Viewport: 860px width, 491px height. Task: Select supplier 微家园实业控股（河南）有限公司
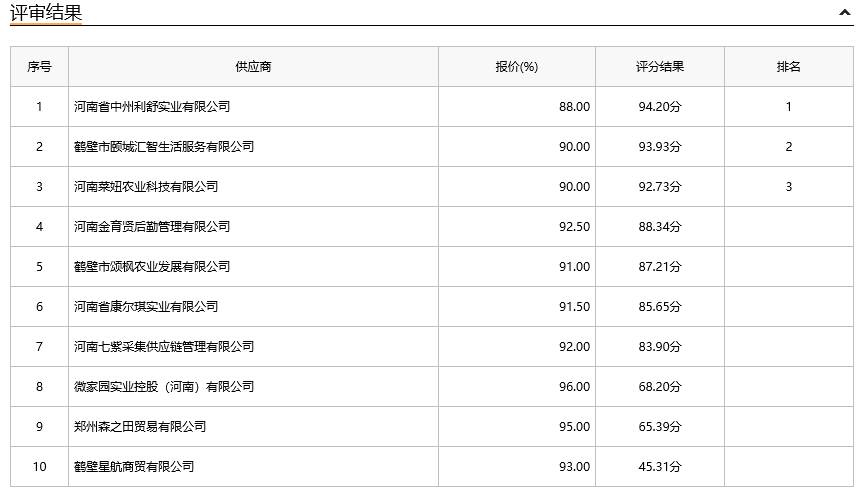point(164,387)
